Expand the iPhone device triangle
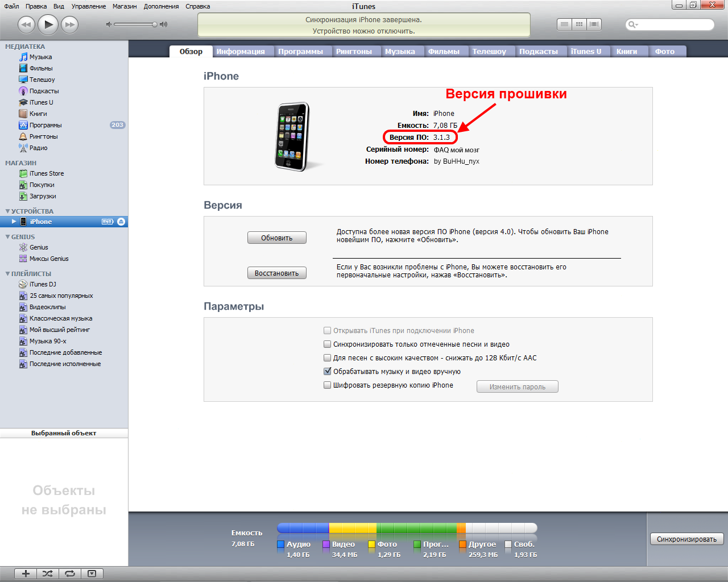The image size is (728, 582). point(14,222)
